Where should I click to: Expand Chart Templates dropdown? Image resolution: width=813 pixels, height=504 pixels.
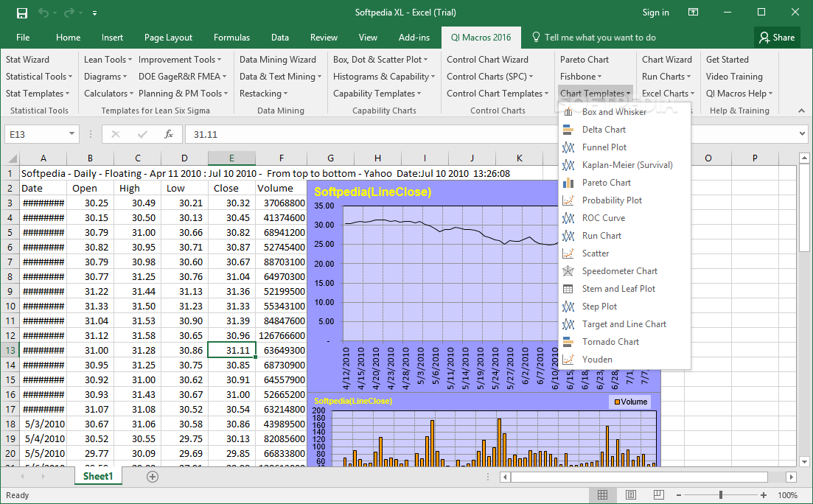pyautogui.click(x=596, y=94)
